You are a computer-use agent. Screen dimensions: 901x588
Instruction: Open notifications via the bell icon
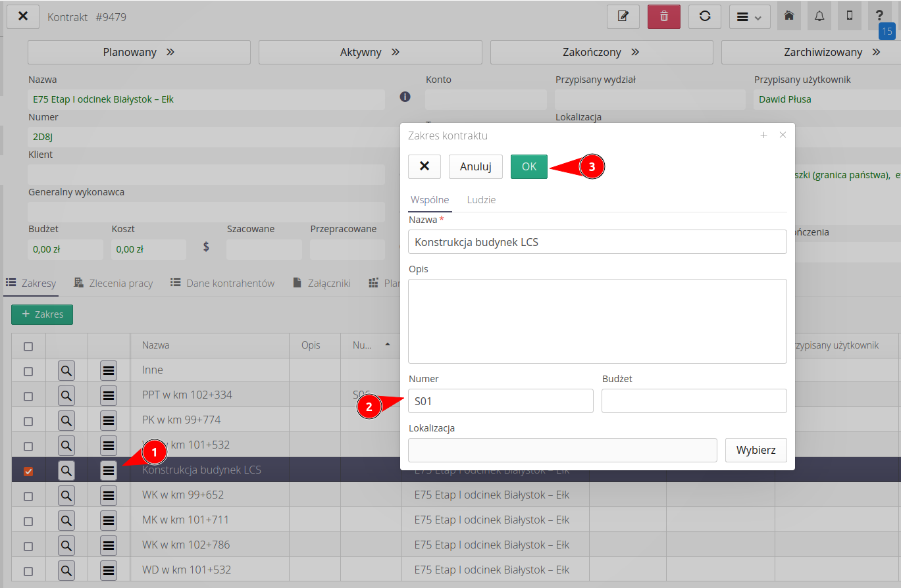tap(819, 16)
